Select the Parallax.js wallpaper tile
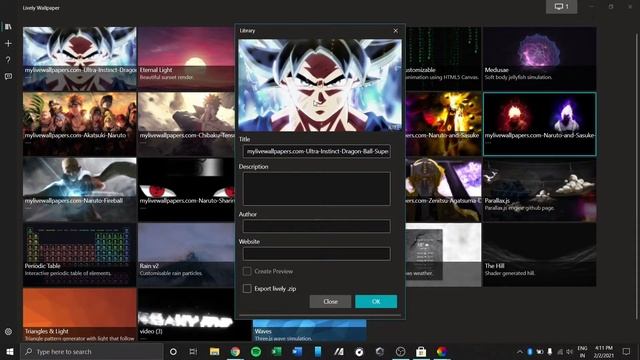The height and width of the screenshot is (360, 640). pyautogui.click(x=540, y=189)
